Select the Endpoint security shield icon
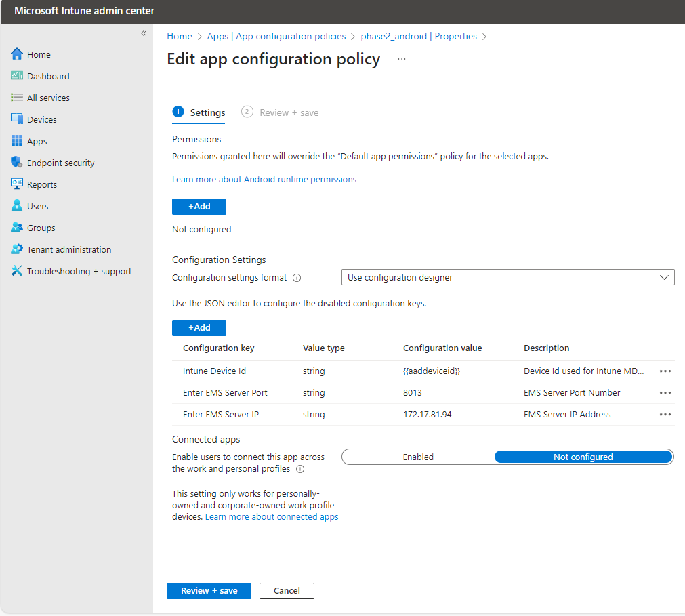Screen dimensions: 685x616 (x=17, y=163)
